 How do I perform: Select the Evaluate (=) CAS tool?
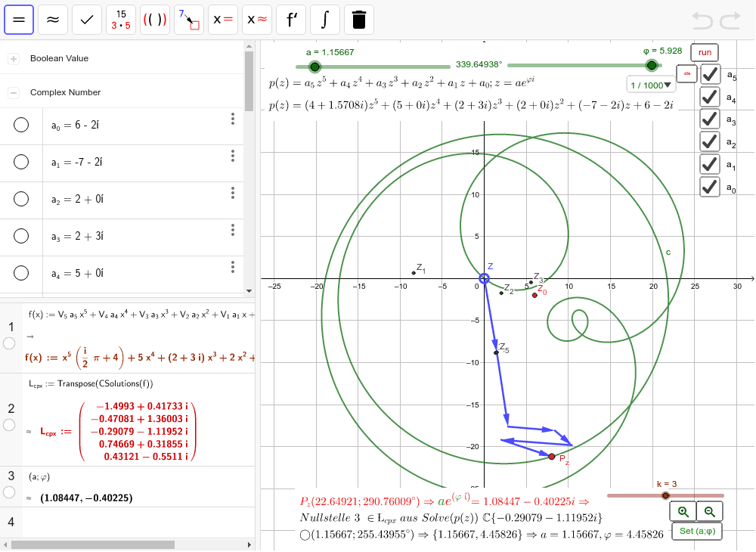19,20
